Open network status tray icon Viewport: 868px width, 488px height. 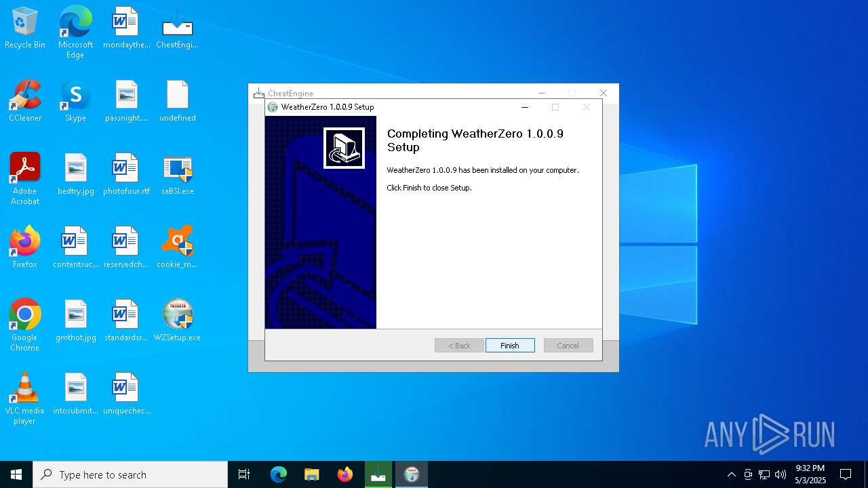tap(764, 474)
